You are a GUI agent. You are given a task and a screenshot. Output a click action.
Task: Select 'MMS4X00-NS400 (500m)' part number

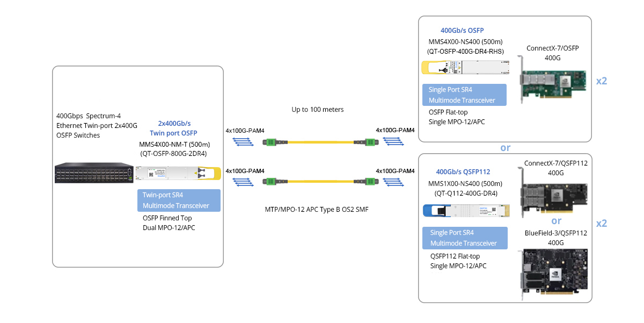click(x=466, y=42)
